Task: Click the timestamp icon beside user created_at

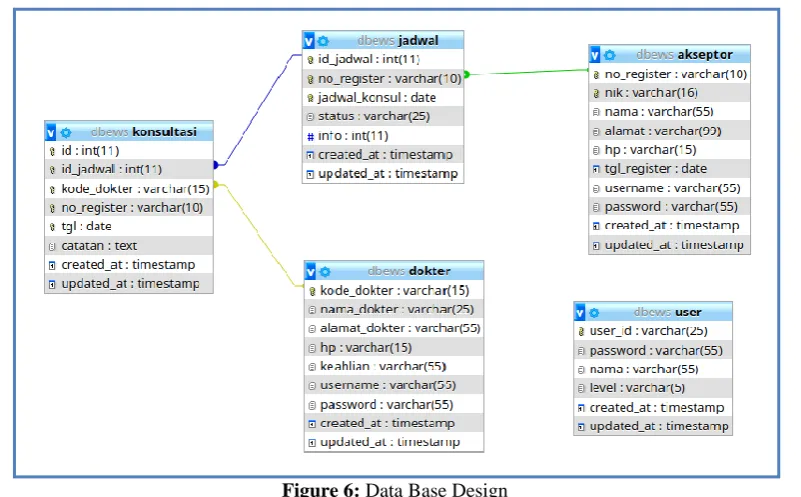Action: coord(581,408)
